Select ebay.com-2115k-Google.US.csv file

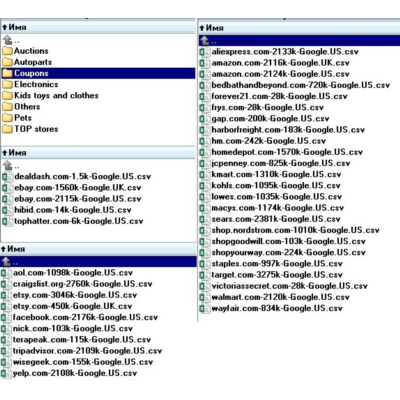click(x=78, y=199)
